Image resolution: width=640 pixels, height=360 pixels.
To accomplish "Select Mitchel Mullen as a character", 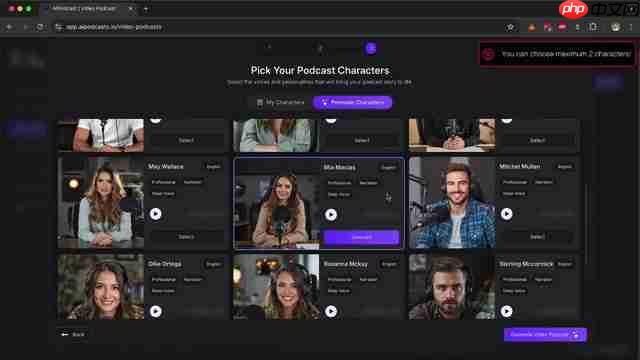I will (x=537, y=237).
